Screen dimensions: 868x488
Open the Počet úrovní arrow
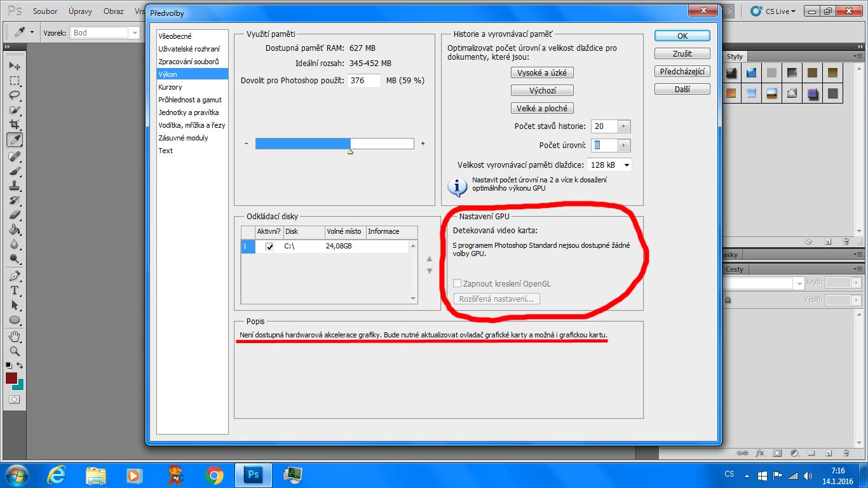pos(623,146)
